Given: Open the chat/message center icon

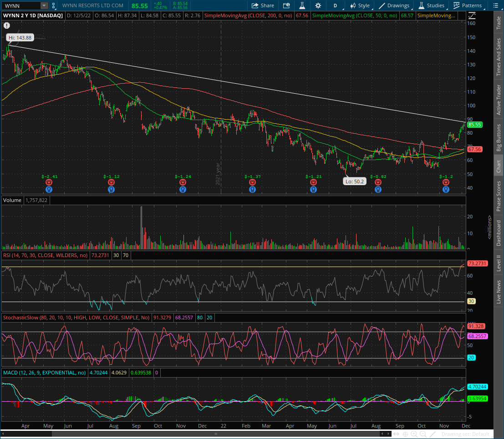Looking at the screenshot, I should tap(286, 5).
